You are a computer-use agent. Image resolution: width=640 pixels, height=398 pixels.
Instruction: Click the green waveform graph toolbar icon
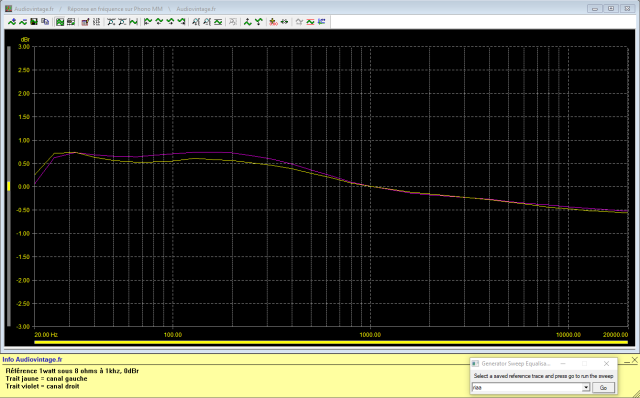click(133, 22)
